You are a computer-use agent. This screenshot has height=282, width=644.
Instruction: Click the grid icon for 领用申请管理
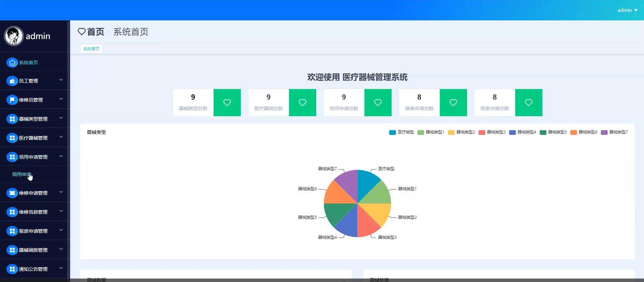[x=12, y=157]
